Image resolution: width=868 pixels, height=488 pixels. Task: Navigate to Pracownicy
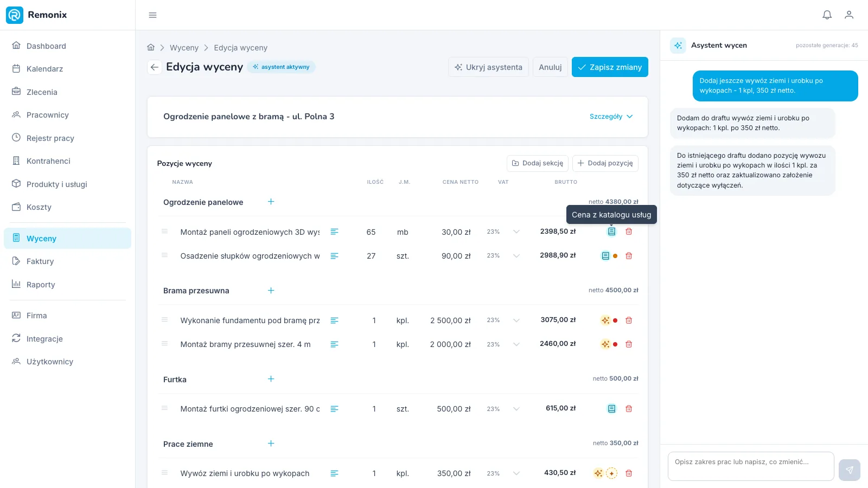[67, 115]
